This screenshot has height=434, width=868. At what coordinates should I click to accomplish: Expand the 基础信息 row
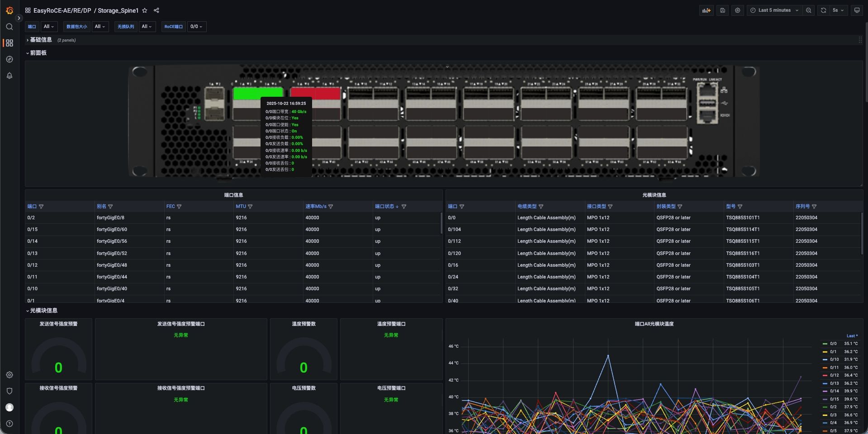coord(41,40)
